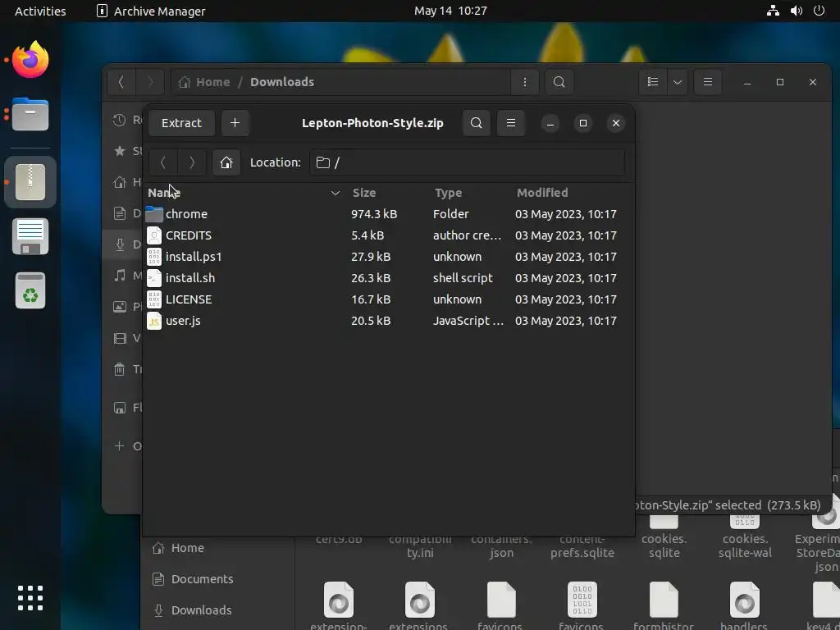Go to the archive home location
Image resolution: width=840 pixels, height=630 pixels.
coord(226,162)
